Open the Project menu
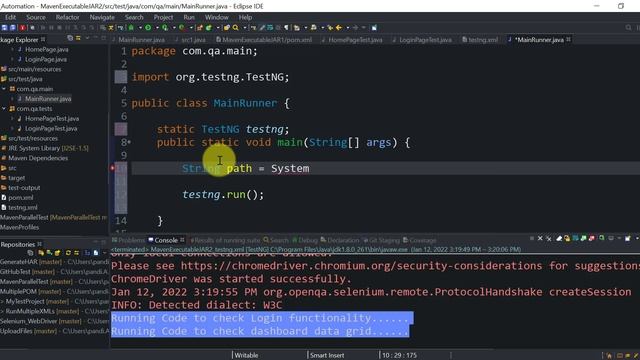This screenshot has width=640, height=360. [163, 17]
